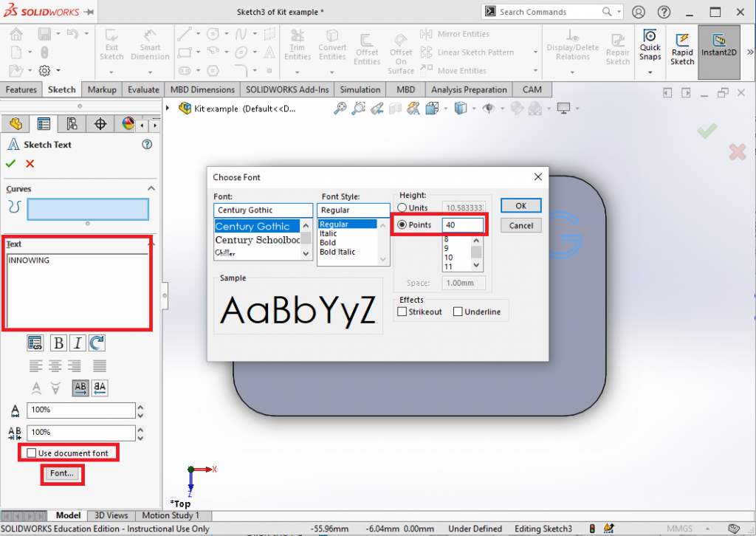Select the Units height radio button
Viewport: 756px width, 536px height.
pos(402,208)
